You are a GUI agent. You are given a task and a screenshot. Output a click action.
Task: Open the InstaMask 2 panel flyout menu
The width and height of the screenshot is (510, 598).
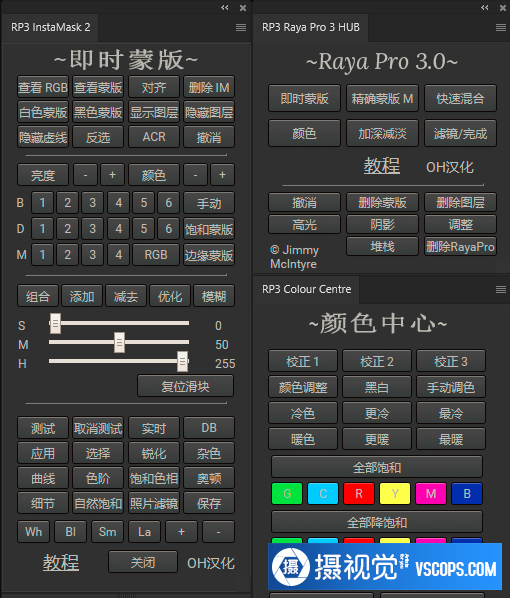pyautogui.click(x=241, y=27)
